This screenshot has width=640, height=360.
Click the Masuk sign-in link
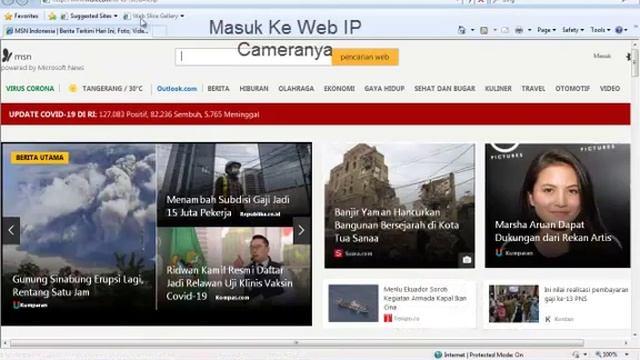tap(602, 56)
